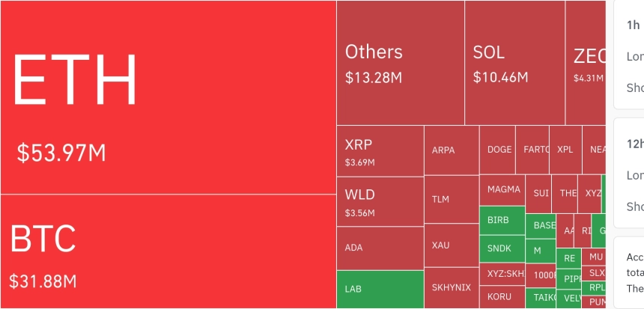This screenshot has width=644, height=309.
Task: Open the MAGMA tile
Action: point(502,190)
